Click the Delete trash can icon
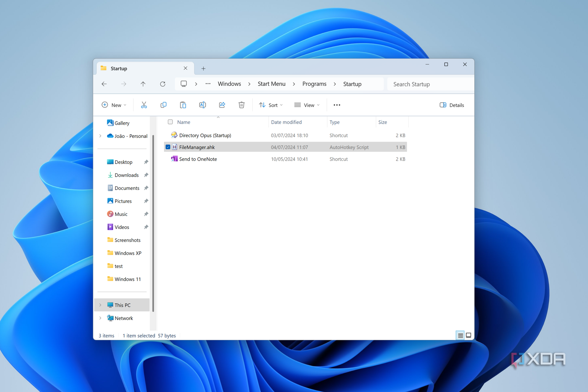 (x=242, y=105)
